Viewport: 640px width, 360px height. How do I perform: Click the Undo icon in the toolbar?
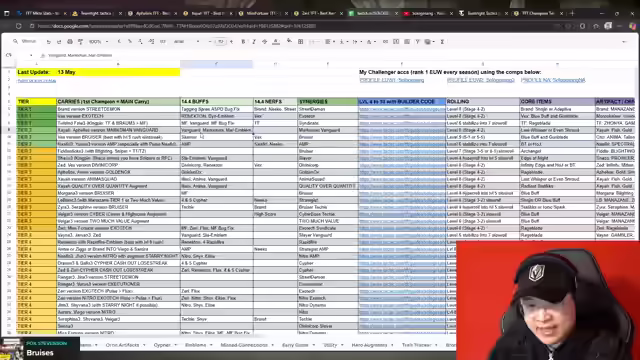[49, 42]
